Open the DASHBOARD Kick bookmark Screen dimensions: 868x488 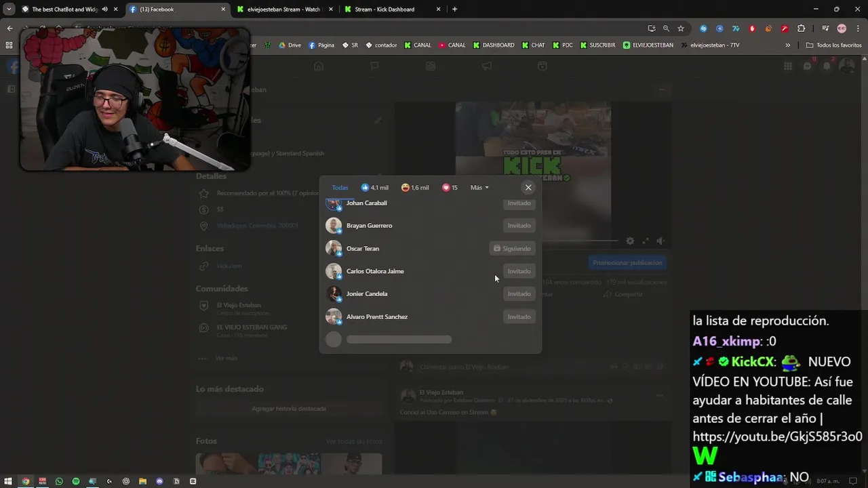[x=494, y=45]
